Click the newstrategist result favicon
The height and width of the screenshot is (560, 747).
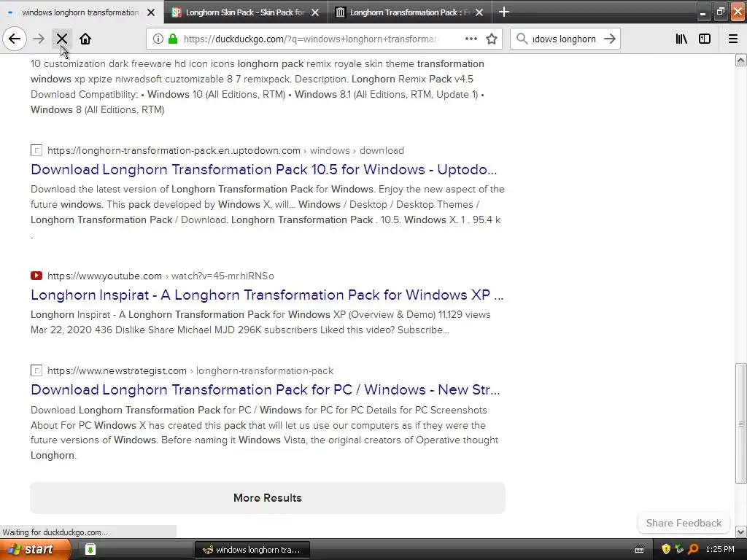[36, 370]
